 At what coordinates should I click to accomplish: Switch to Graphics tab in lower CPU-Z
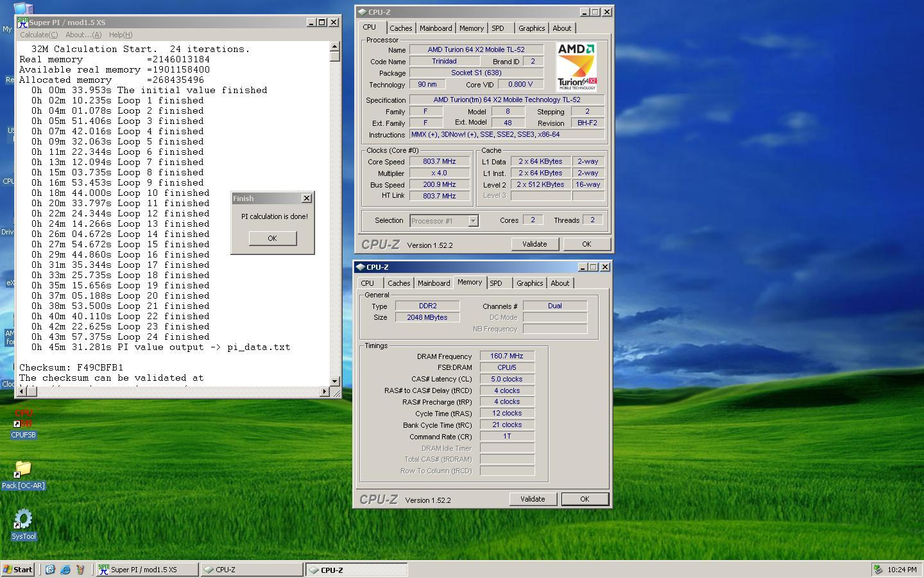tap(530, 283)
